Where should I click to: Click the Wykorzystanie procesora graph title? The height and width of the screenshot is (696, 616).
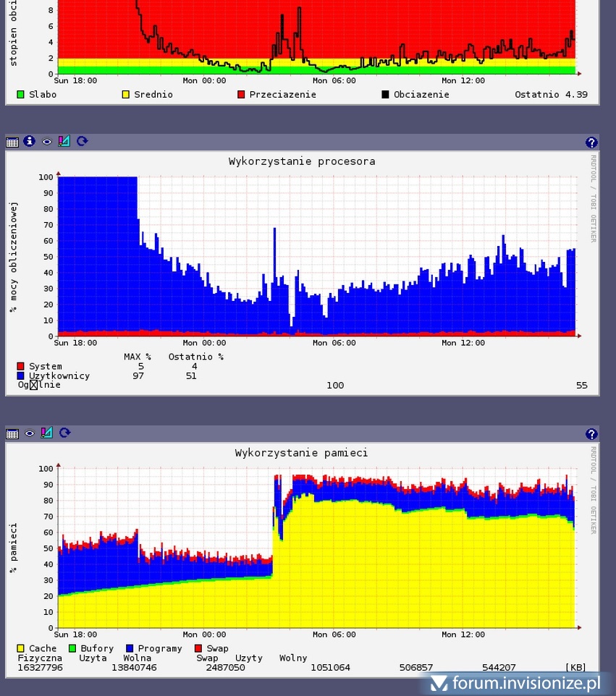[301, 161]
